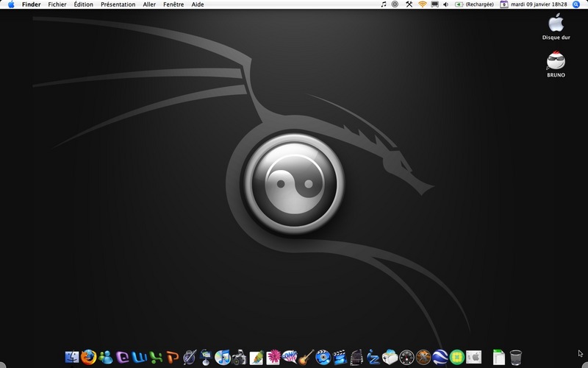Open the Fenêtre menu
This screenshot has height=368, width=588.
173,4
